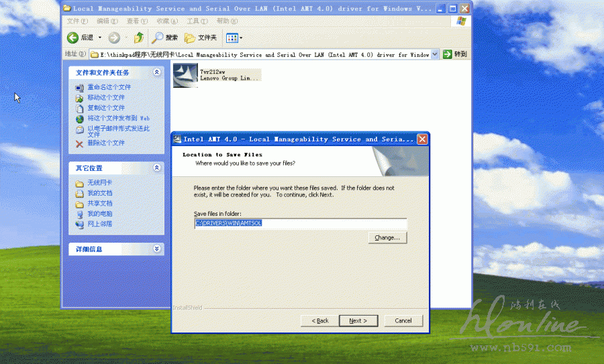Minimize the Explorer window
This screenshot has height=364, width=604.
[441, 9]
